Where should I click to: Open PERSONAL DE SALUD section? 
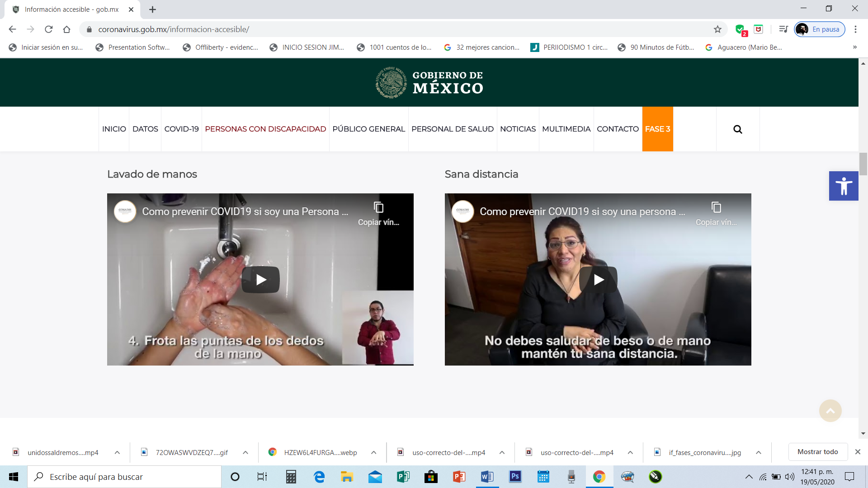(453, 129)
